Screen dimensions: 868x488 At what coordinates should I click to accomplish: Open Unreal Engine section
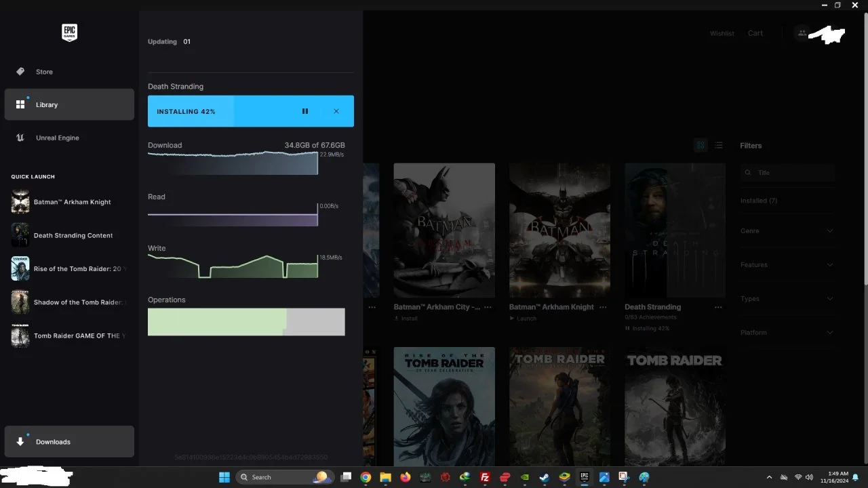(69, 138)
